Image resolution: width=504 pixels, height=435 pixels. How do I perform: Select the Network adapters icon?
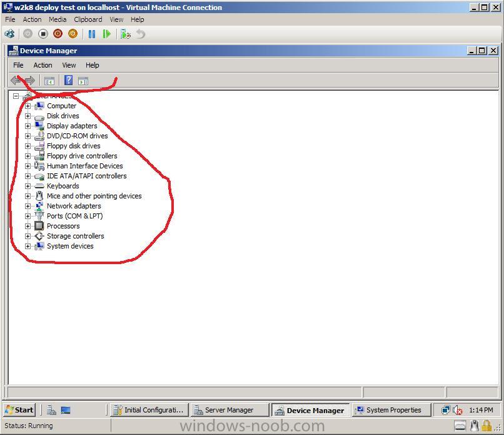pos(39,205)
